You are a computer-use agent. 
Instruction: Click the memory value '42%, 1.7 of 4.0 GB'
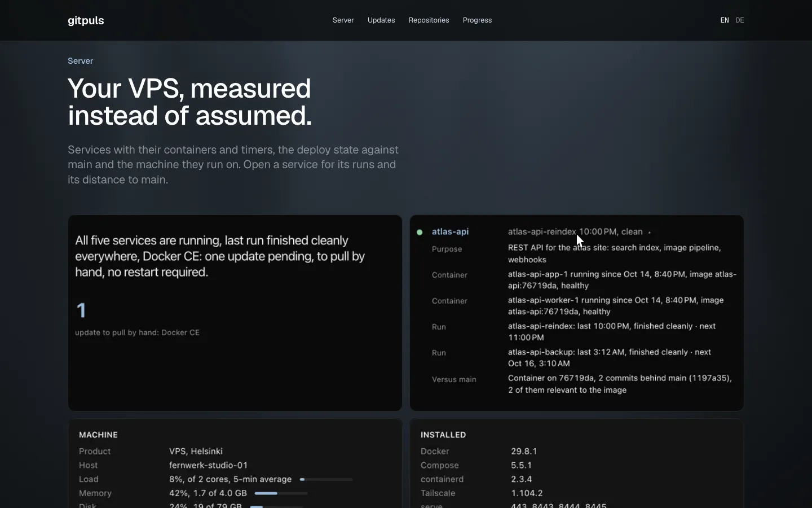[x=208, y=493]
